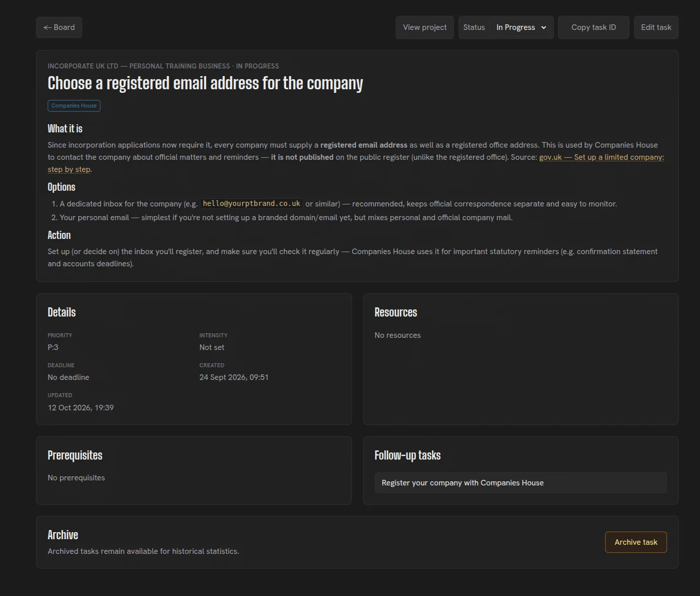Image resolution: width=700 pixels, height=596 pixels.
Task: Click the updated date 12 Oct 2026, 19:39
Action: [x=81, y=408]
